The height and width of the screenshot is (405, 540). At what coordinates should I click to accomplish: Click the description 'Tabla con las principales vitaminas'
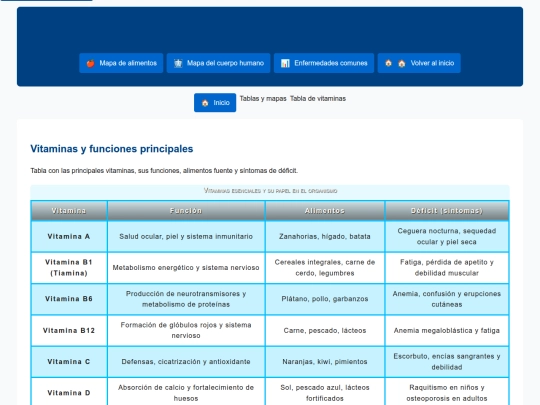pyautogui.click(x=164, y=171)
